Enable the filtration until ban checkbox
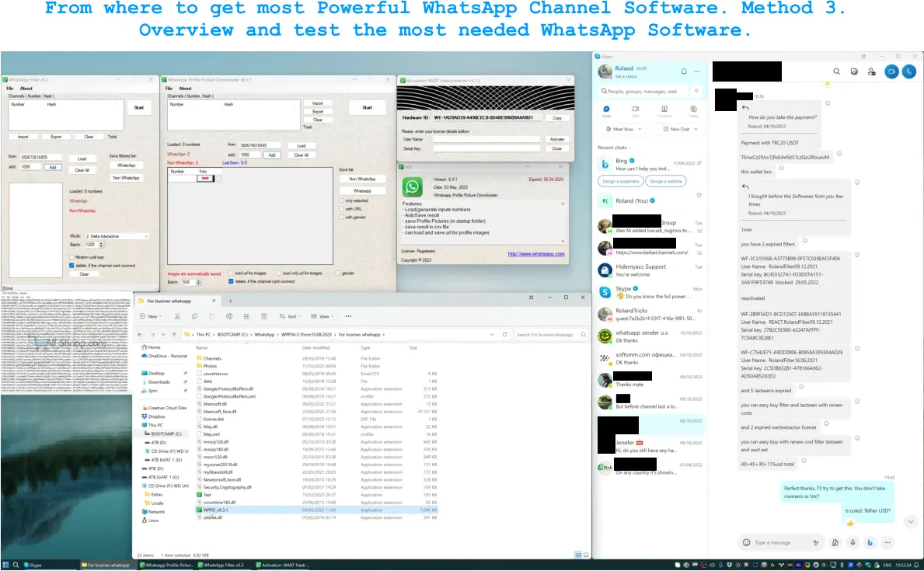 (x=71, y=257)
